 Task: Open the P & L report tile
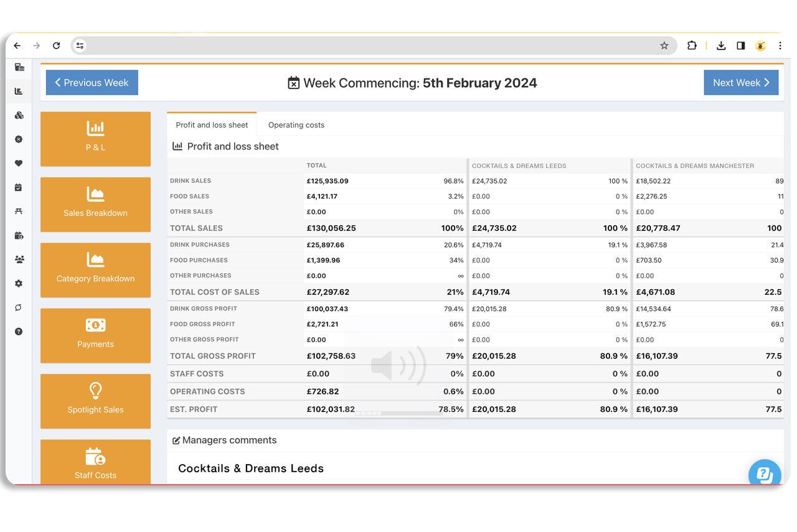[95, 138]
